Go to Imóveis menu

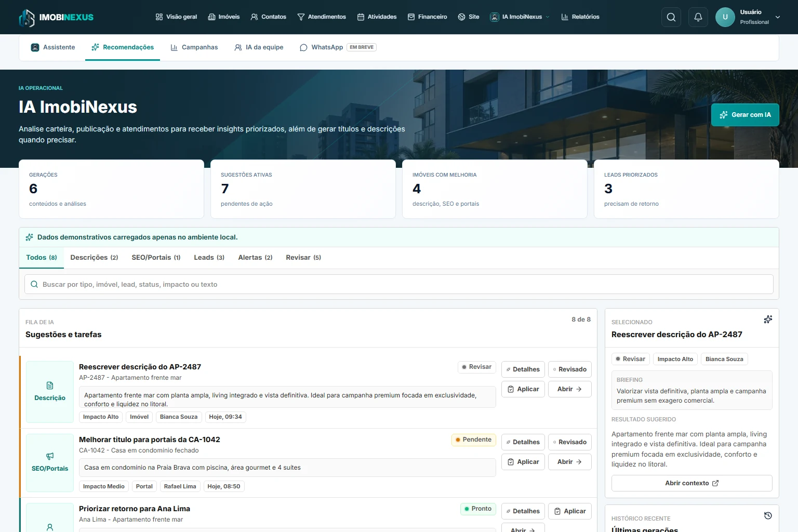tap(224, 17)
